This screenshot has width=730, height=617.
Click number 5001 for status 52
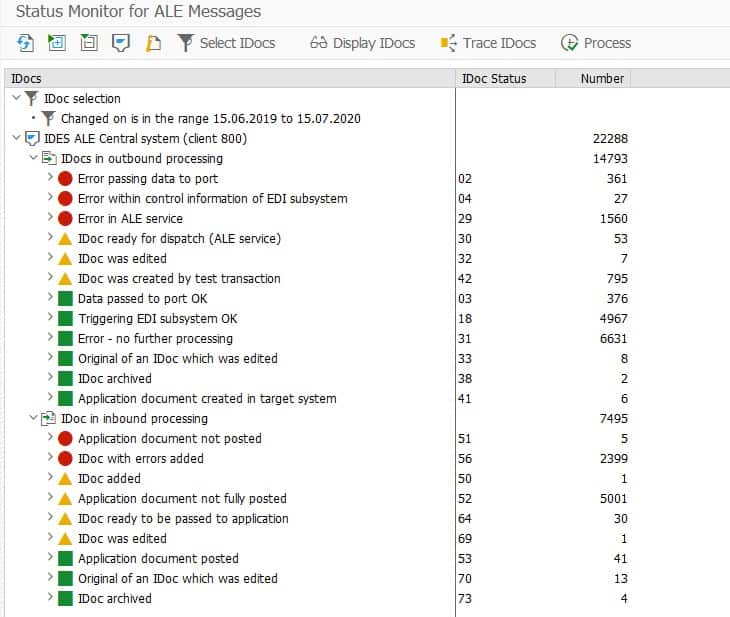tap(614, 498)
